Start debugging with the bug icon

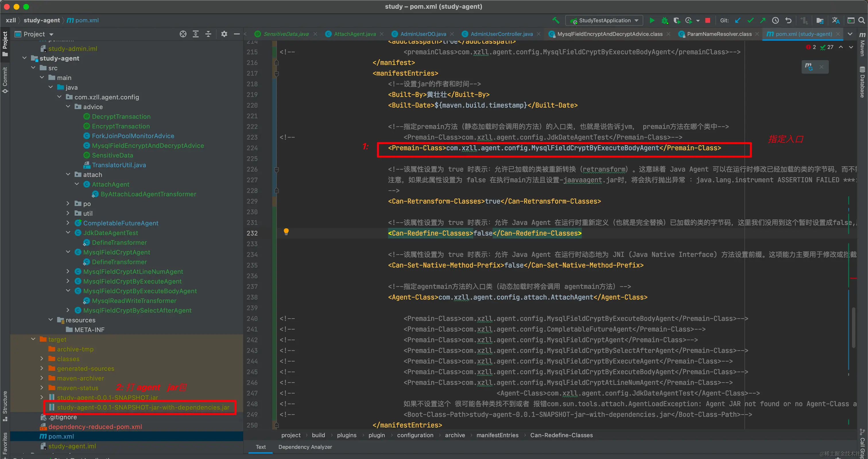pyautogui.click(x=664, y=21)
